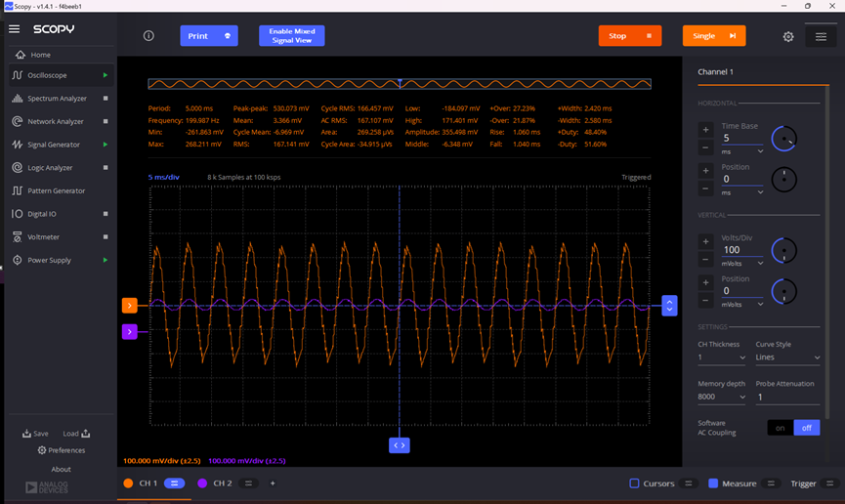Adjust the Time Base knob

pyautogui.click(x=784, y=139)
